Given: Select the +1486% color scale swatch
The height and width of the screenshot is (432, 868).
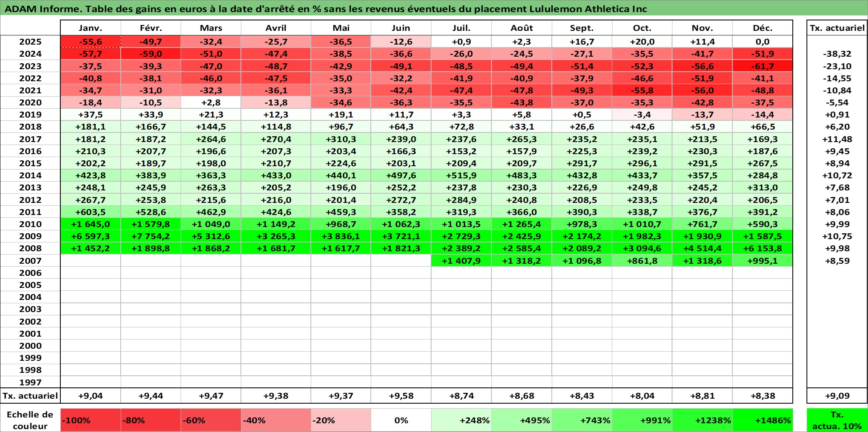Looking at the screenshot, I should (763, 420).
